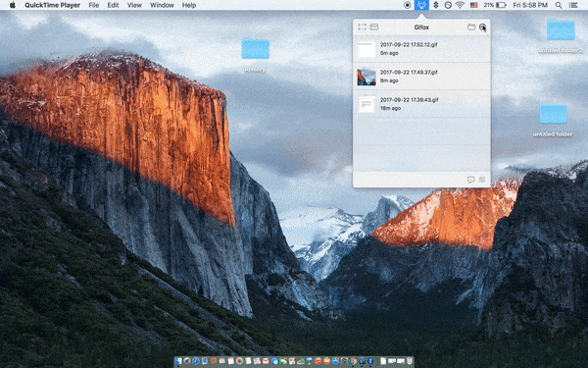Open Bluetooth status menu
The image size is (588, 368).
tap(436, 5)
